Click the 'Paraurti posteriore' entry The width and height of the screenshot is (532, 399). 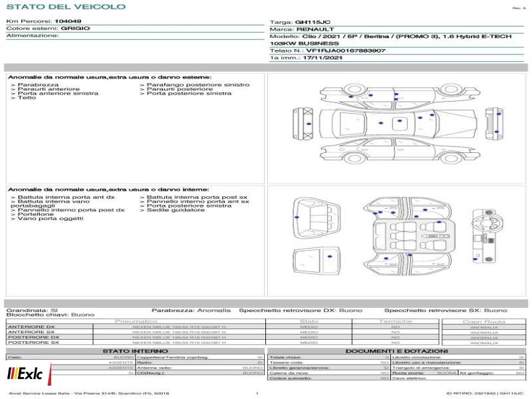pos(180,89)
